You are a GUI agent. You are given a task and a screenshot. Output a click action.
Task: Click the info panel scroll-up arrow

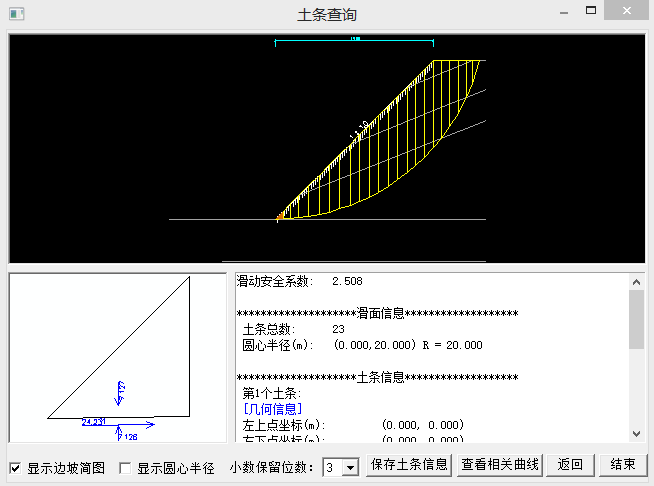click(x=636, y=282)
